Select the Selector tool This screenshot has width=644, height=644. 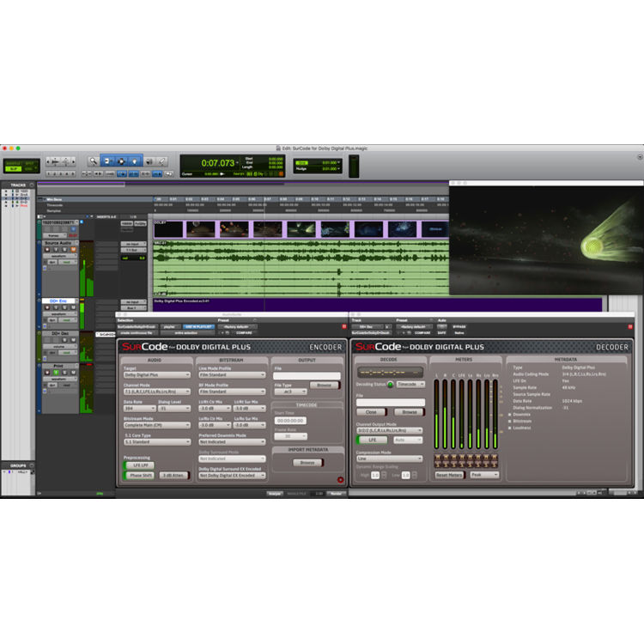pyautogui.click(x=121, y=161)
